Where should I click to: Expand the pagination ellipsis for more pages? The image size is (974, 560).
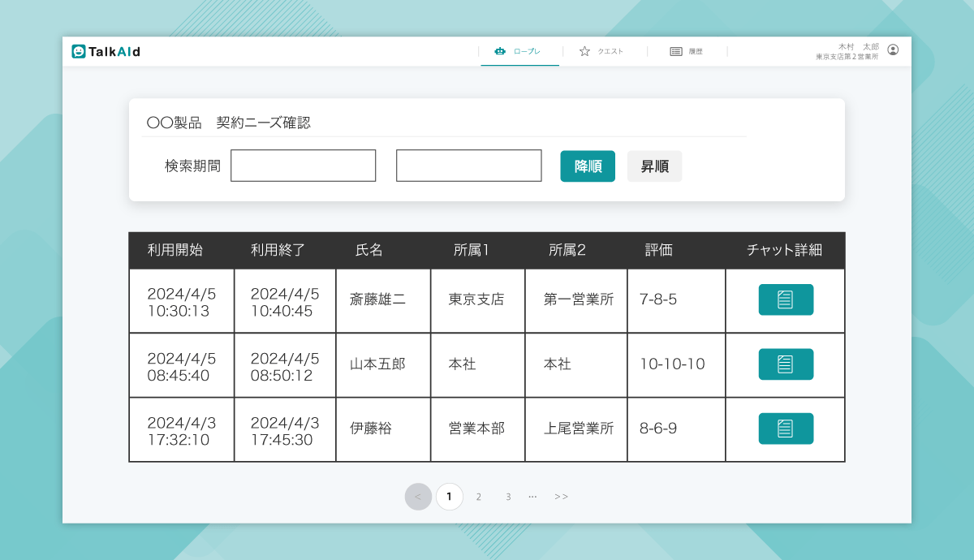click(532, 497)
